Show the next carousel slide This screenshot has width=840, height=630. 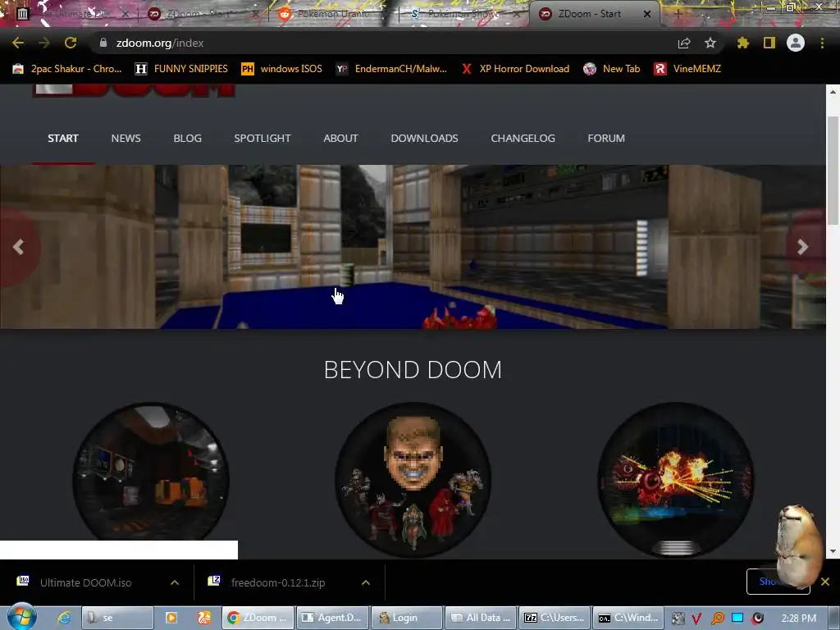tap(802, 247)
